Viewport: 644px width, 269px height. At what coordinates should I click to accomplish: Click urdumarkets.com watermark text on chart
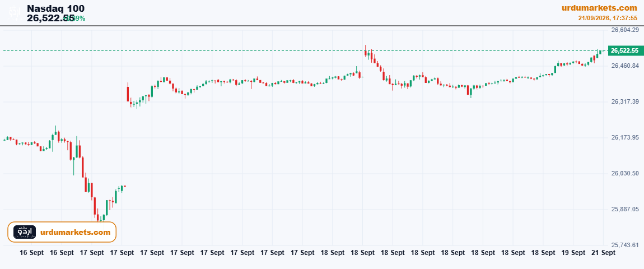[x=76, y=233]
